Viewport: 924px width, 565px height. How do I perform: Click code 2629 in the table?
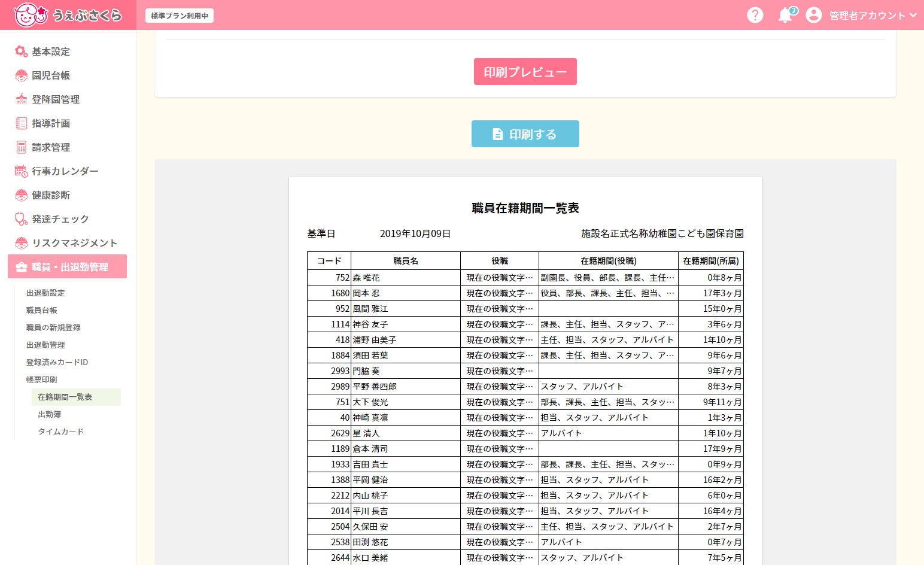(340, 433)
